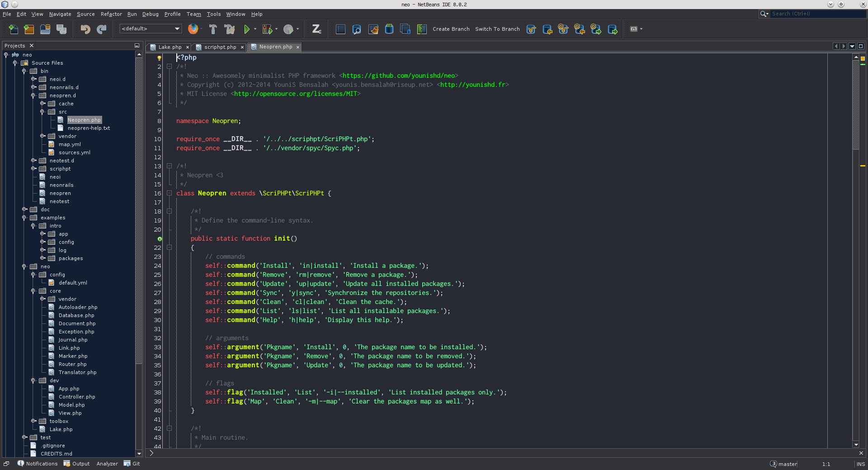Select Router.php in the Projects tree
The height and width of the screenshot is (470, 868).
(72, 364)
